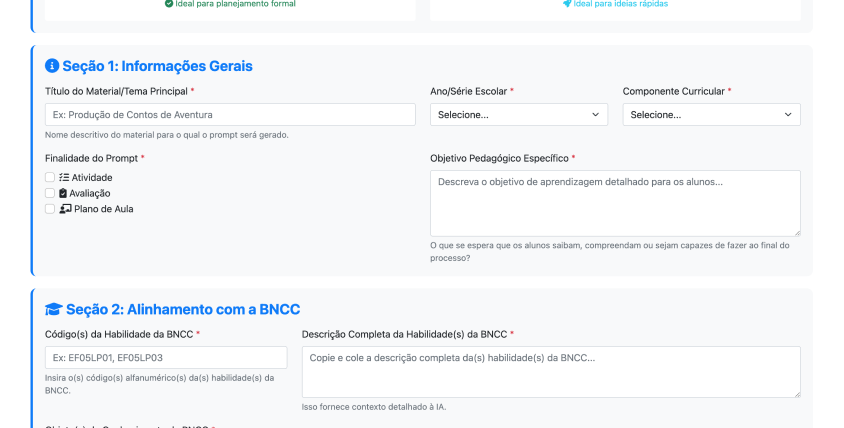Click the Seção 2: Alinhamento com a BNCC heading

(x=183, y=310)
